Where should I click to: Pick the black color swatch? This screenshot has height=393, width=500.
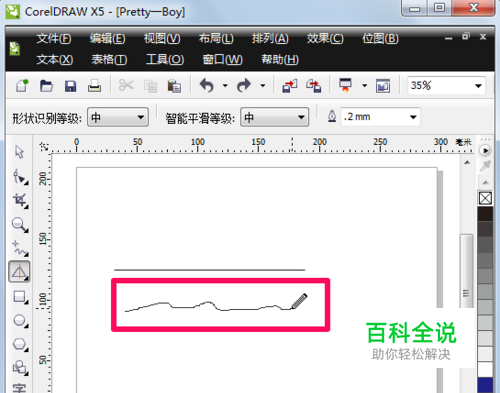click(x=485, y=214)
